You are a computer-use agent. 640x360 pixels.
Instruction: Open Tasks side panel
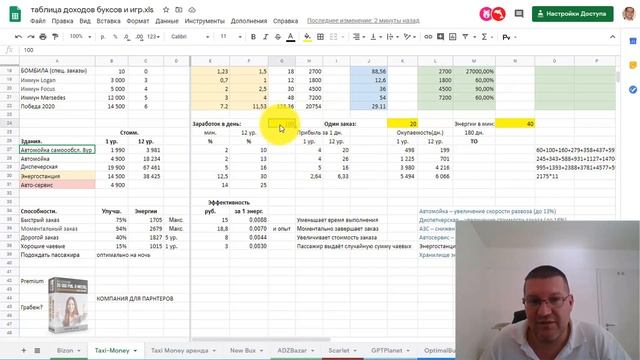tap(633, 89)
